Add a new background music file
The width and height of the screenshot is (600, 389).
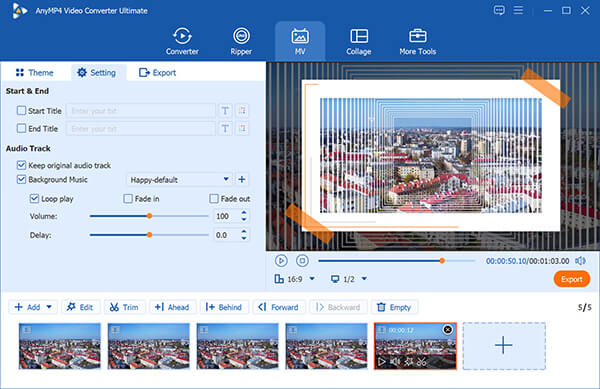tap(242, 179)
